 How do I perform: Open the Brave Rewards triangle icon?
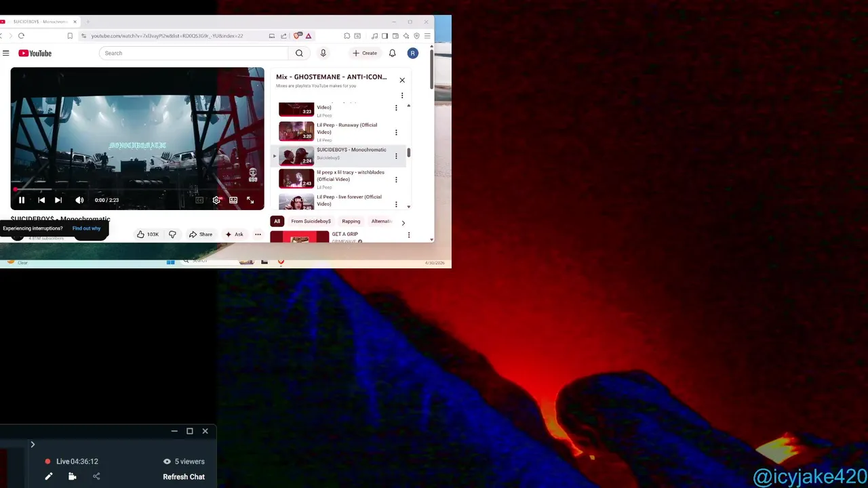[x=308, y=36]
